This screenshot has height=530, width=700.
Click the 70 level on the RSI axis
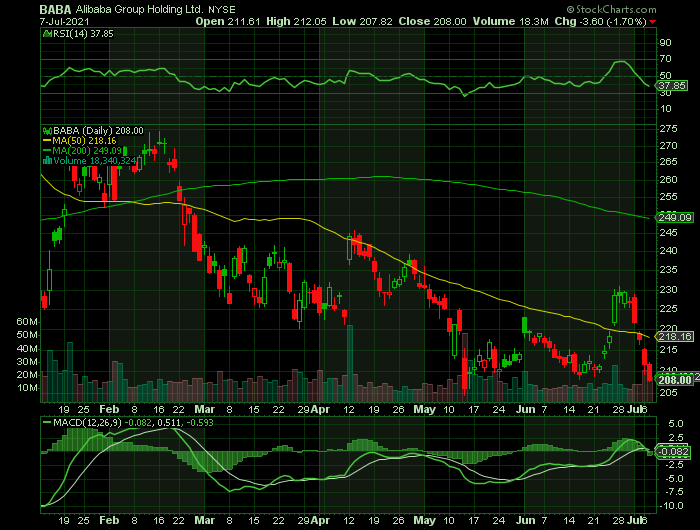point(665,59)
